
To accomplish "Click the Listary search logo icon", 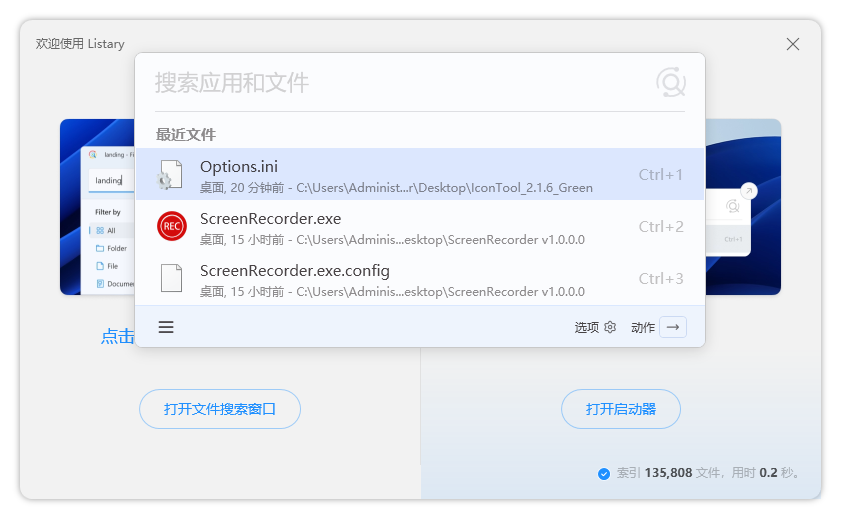I will pos(670,82).
